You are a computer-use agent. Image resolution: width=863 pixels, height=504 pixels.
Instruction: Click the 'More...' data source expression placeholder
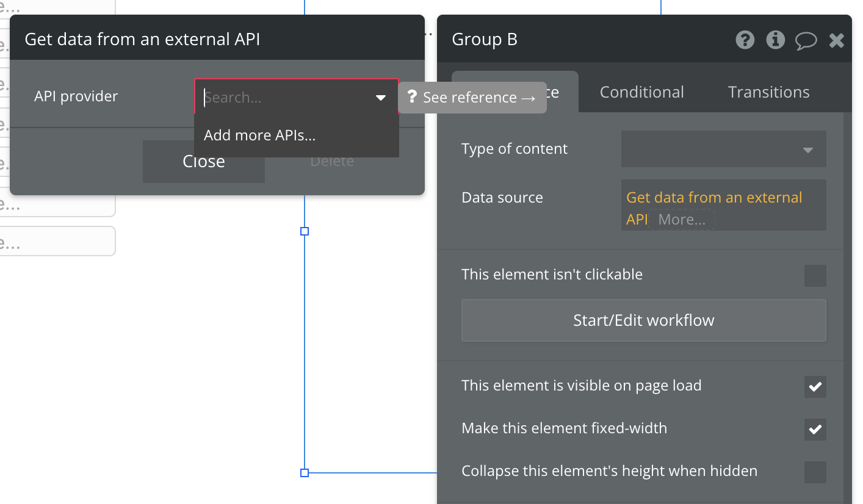[682, 220]
